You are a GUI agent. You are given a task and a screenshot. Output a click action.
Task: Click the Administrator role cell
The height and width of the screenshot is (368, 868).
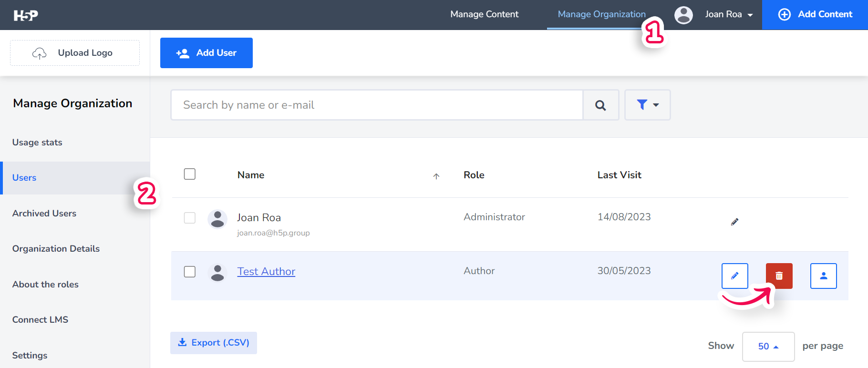click(494, 217)
